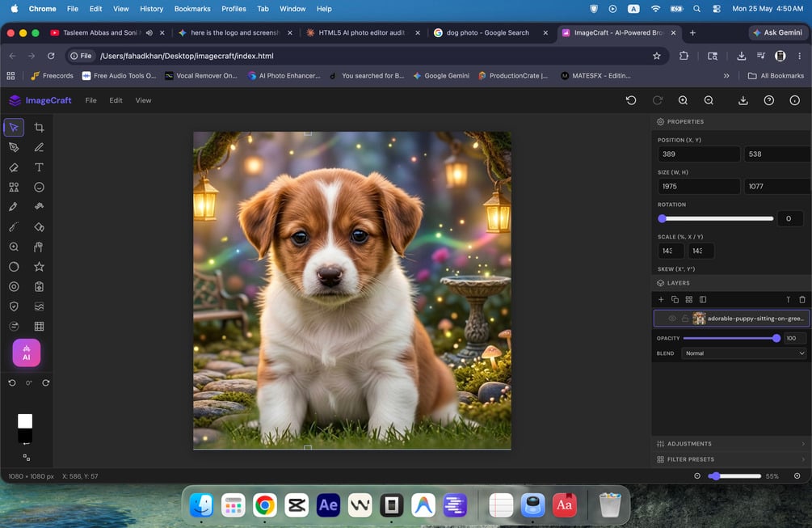
Task: Open ImageCraft Edit menu
Action: (x=116, y=100)
